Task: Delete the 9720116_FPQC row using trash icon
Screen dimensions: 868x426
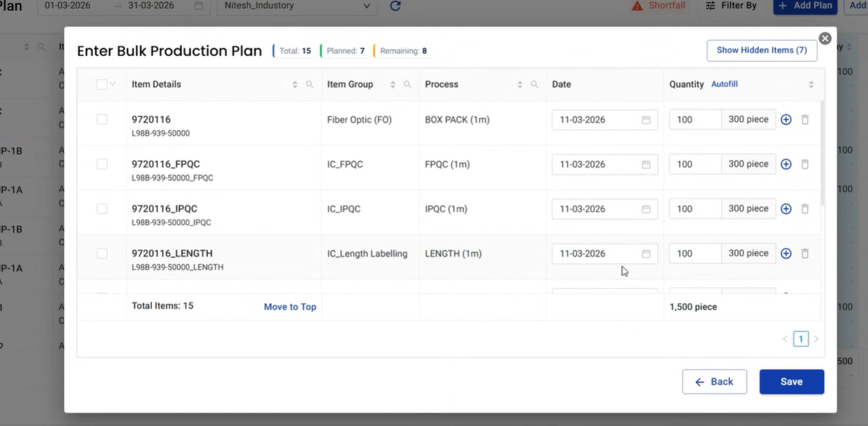Action: coord(805,165)
